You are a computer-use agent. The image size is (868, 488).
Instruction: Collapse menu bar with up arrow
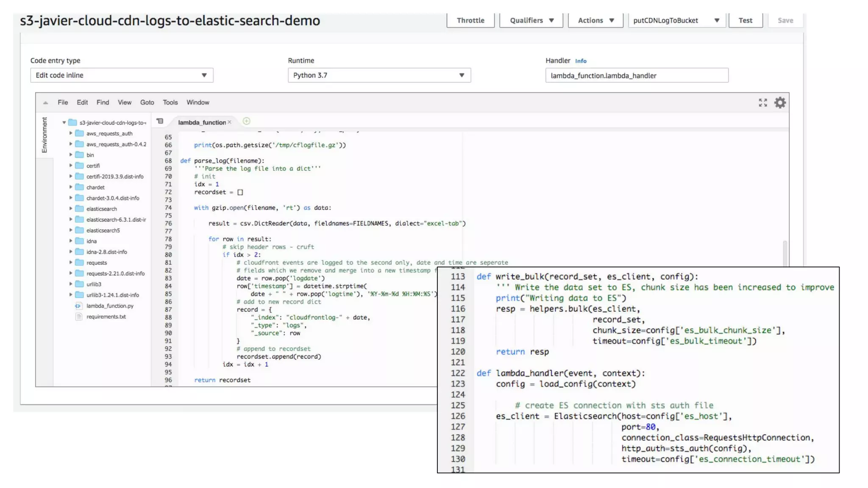coord(45,103)
